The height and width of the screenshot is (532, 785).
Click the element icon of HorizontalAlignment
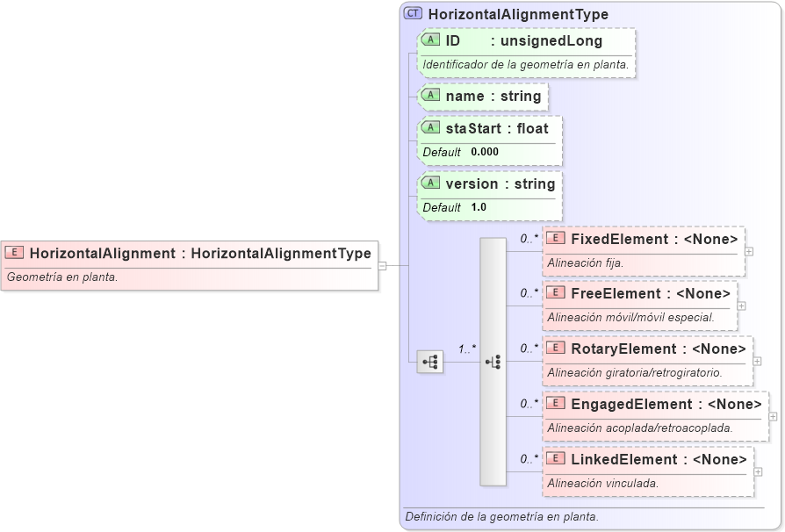pos(15,253)
